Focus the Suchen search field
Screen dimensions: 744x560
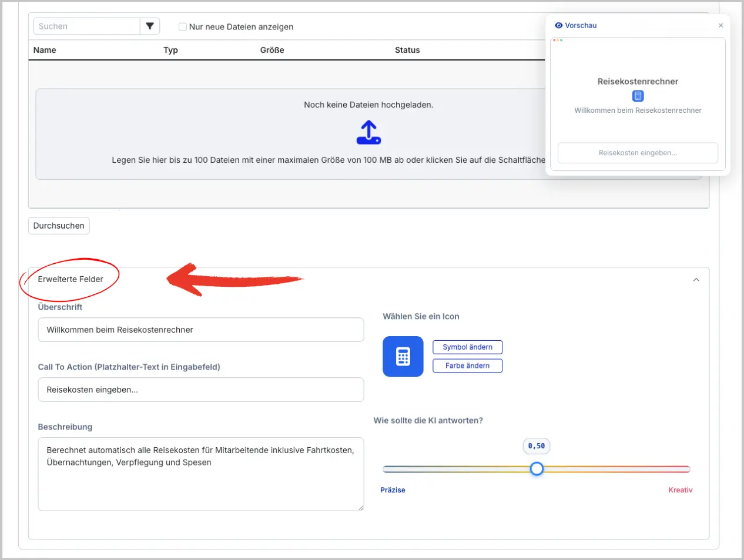point(87,26)
